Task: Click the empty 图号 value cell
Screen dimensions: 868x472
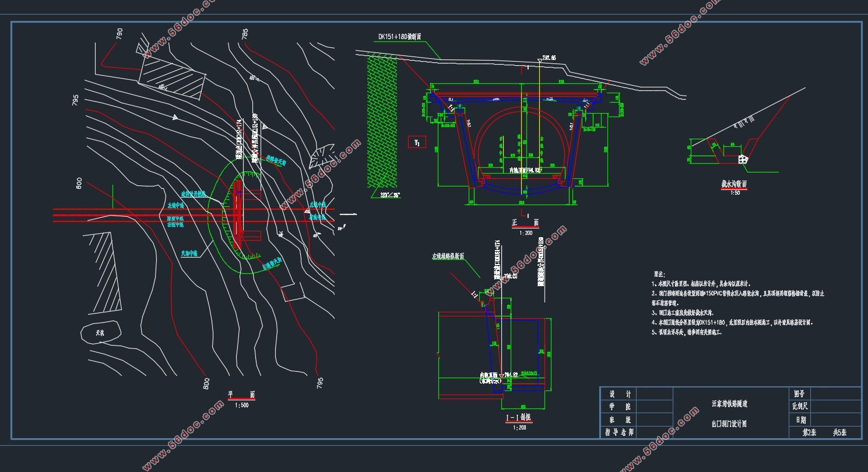Action: pos(835,394)
